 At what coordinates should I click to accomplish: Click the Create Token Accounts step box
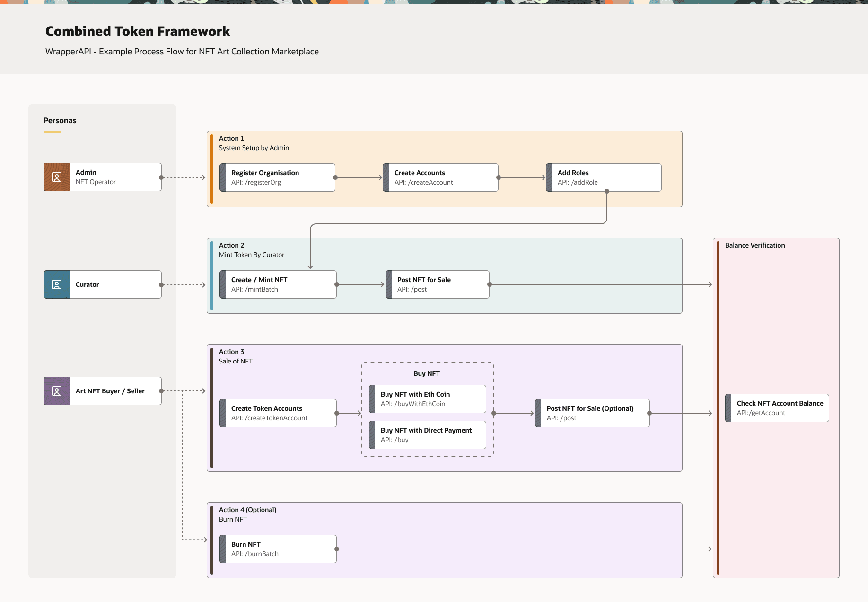pyautogui.click(x=278, y=413)
